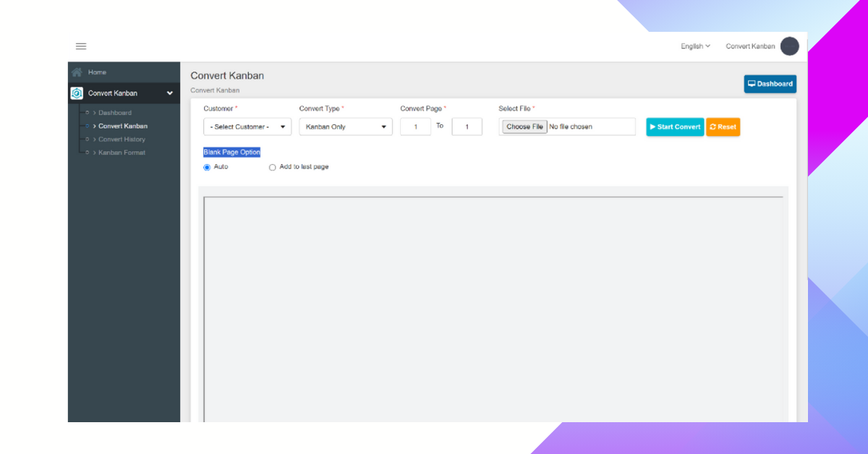Click the Convert Page start number field
This screenshot has height=454, width=868.
pyautogui.click(x=415, y=127)
